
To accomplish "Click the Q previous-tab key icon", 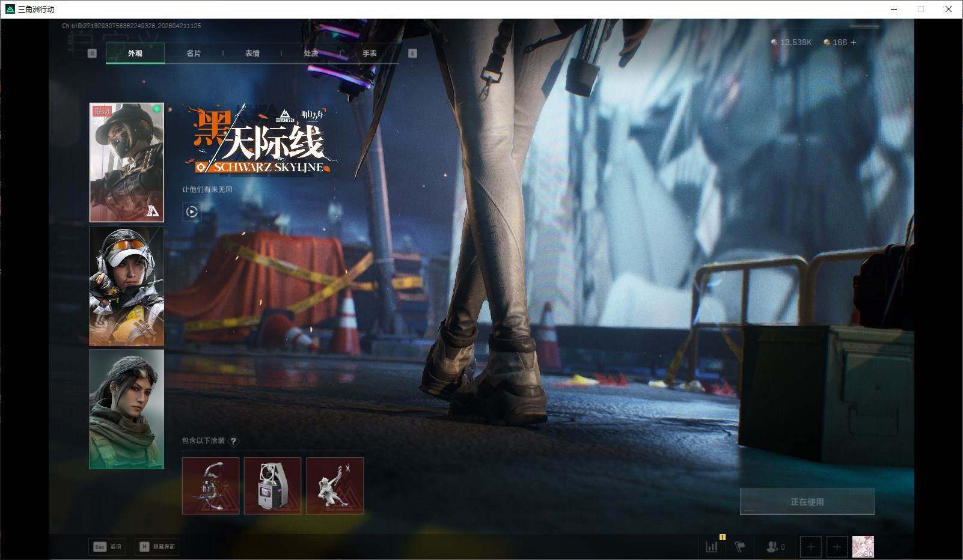I will [x=92, y=53].
